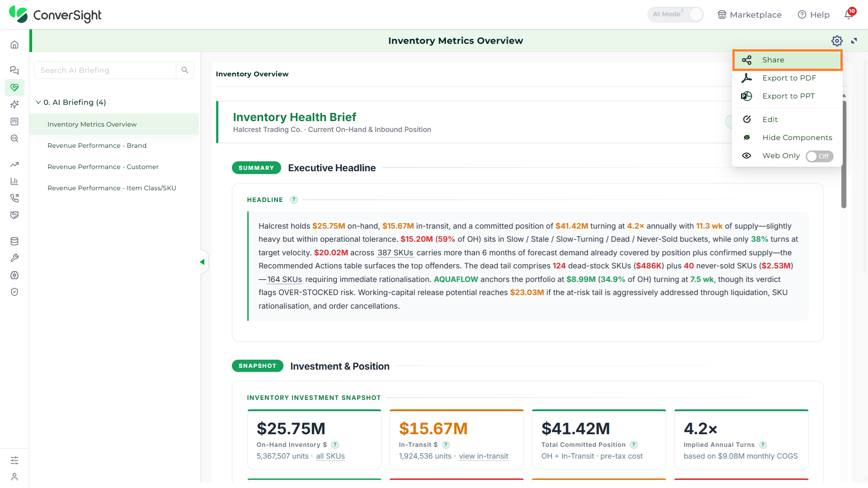Collapse the left briefing panel arrow
This screenshot has width=868, height=488.
click(202, 262)
